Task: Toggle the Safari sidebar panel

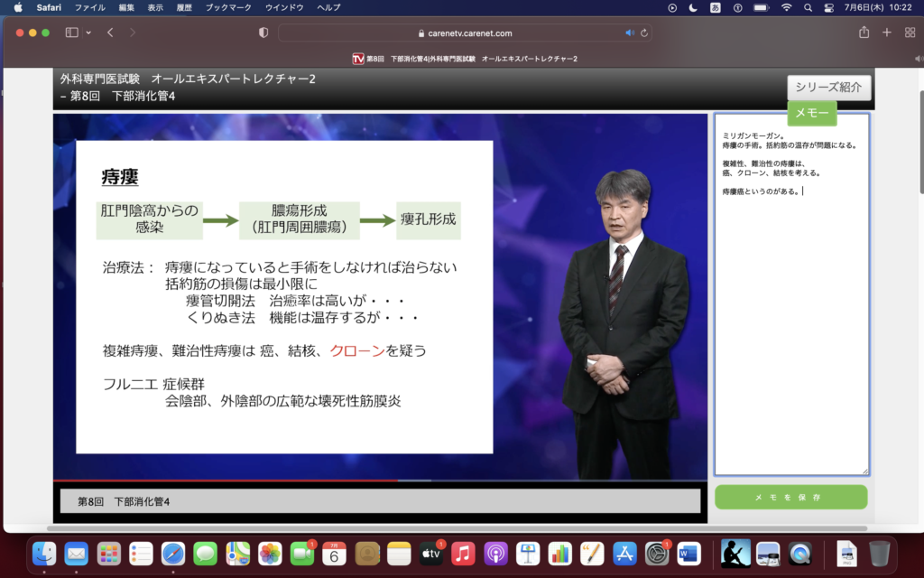Action: 71,33
